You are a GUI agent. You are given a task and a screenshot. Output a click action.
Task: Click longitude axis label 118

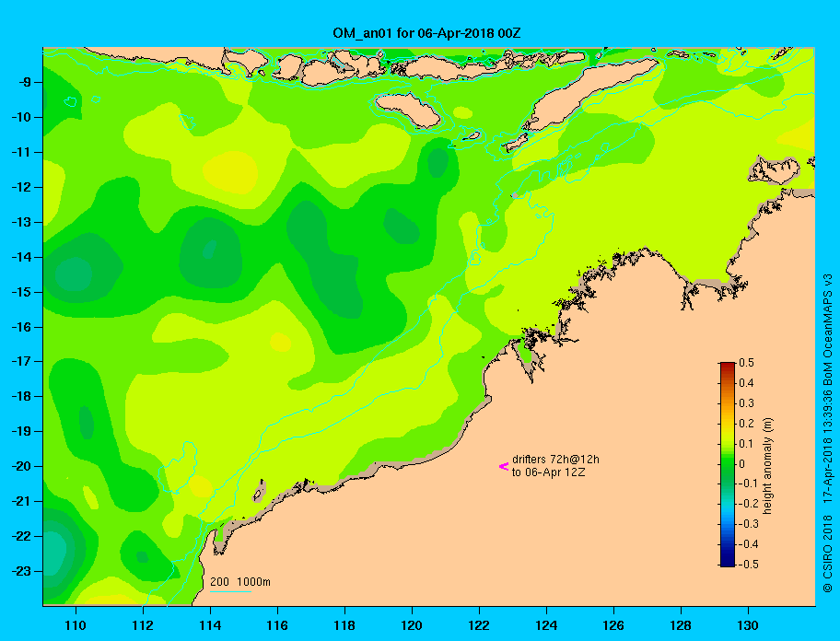[x=344, y=625]
